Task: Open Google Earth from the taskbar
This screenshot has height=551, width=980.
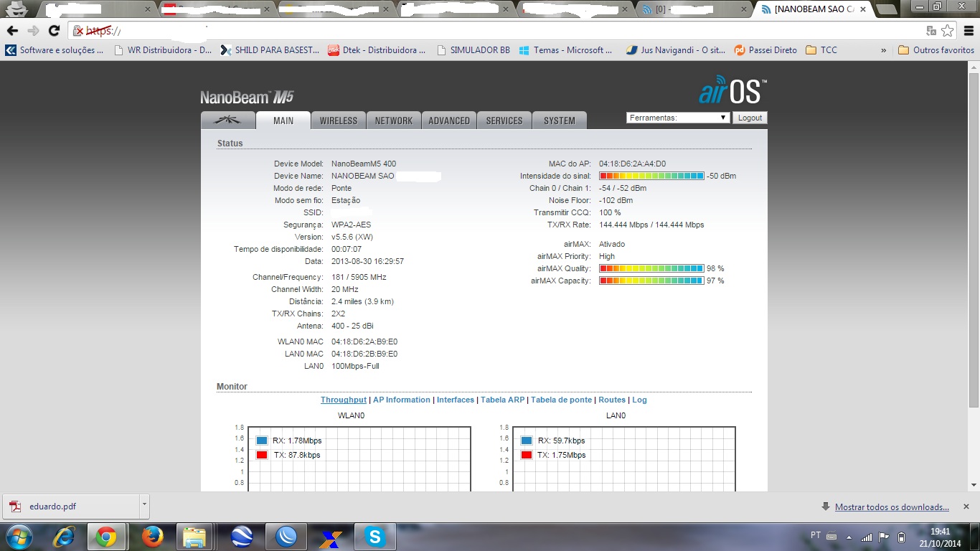Action: point(242,537)
